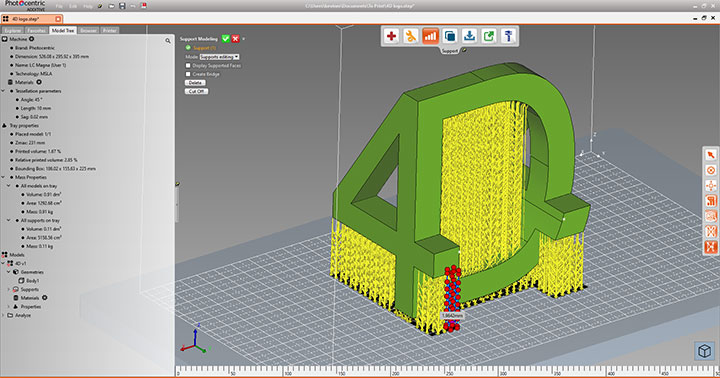
Task: Switch to the Printer tab
Action: (x=110, y=30)
